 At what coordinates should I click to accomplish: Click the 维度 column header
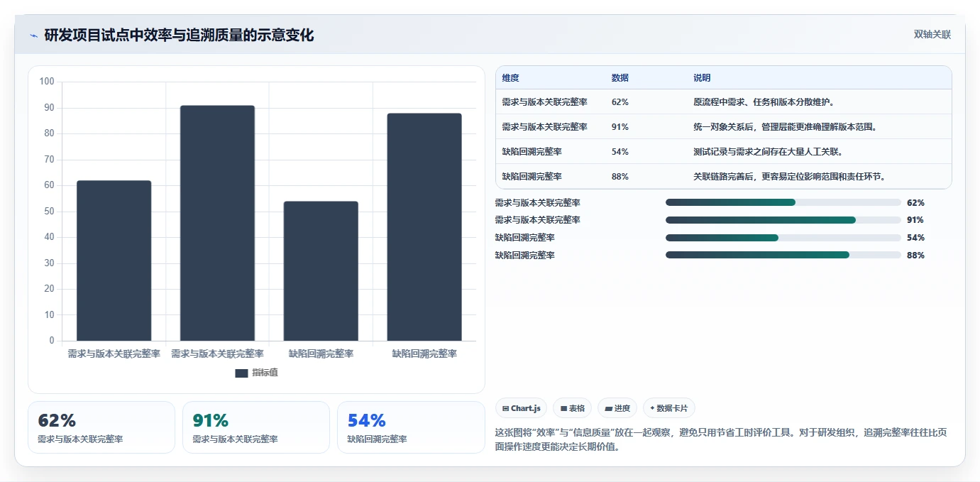(x=510, y=78)
